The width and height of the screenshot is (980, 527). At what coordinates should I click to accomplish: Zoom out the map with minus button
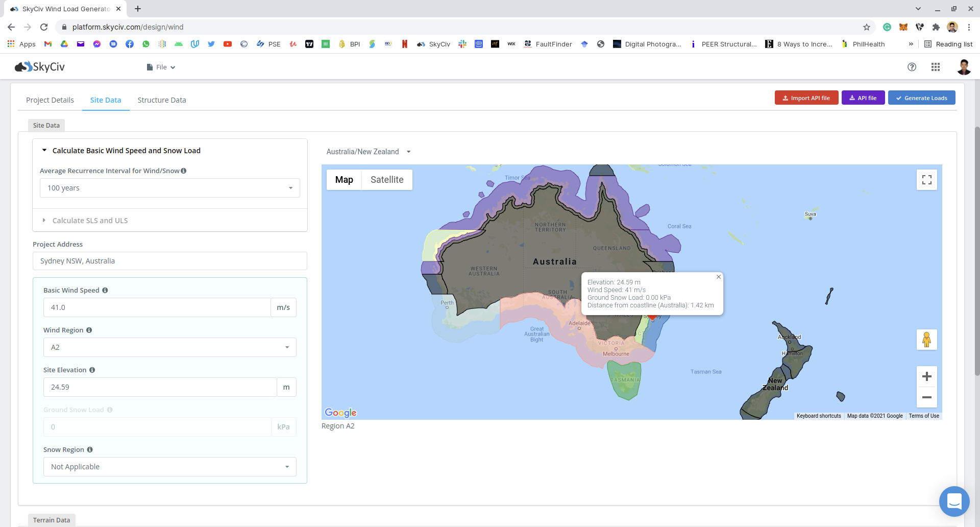926,397
